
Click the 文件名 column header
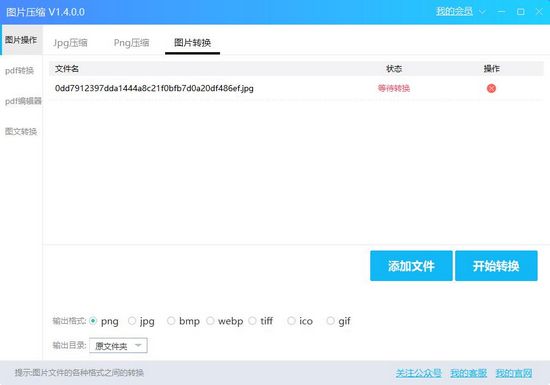67,69
